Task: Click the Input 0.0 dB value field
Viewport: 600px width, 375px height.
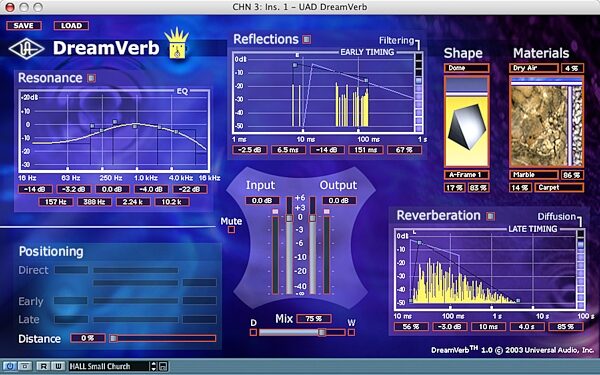Action: [262, 201]
